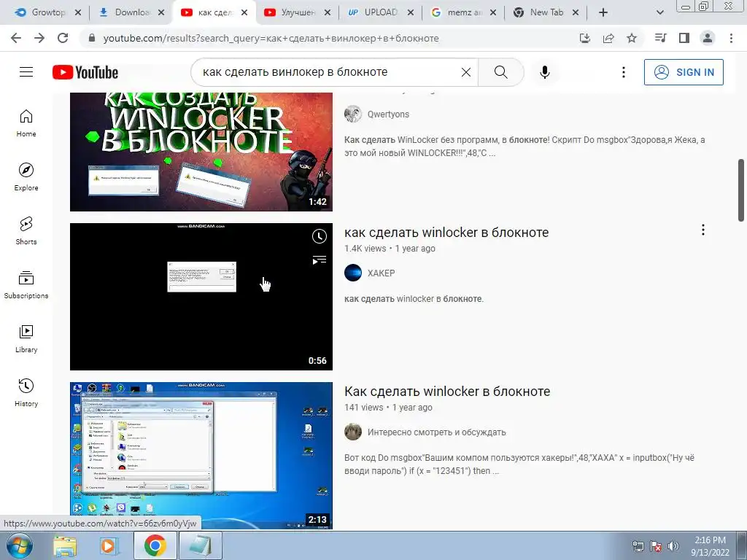
Task: Click the network tray icon
Action: tap(638, 546)
